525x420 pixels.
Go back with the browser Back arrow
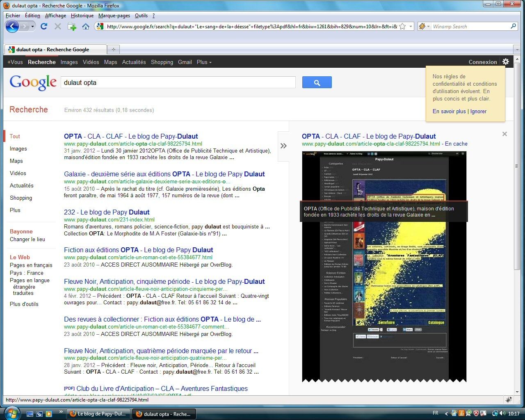pos(12,26)
